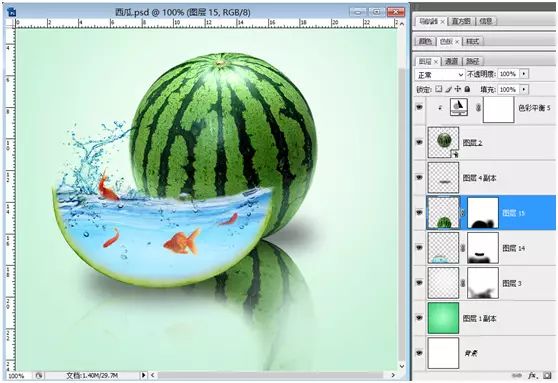Viewport: 558px width, 383px height.
Task: Toggle lock transparent pixels icon
Action: 439,89
